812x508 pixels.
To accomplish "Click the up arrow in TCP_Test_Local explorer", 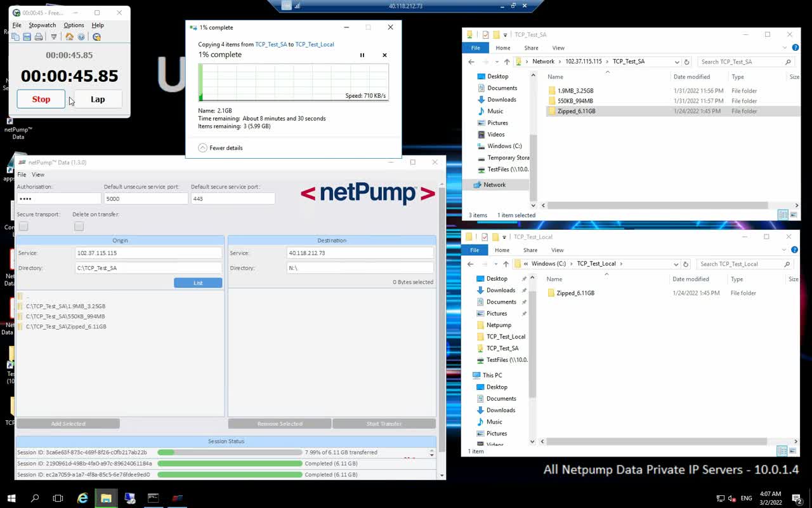I will [506, 264].
